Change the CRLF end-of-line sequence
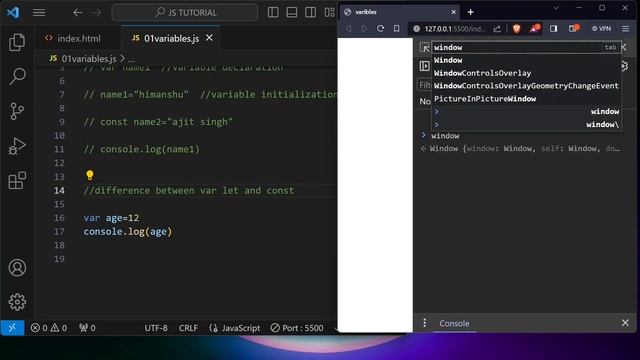 tap(188, 328)
